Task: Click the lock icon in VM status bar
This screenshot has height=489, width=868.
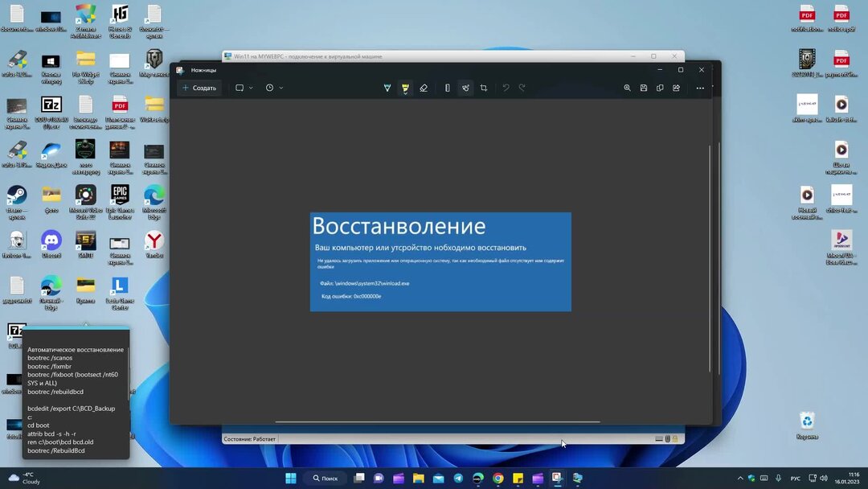Action: (675, 439)
